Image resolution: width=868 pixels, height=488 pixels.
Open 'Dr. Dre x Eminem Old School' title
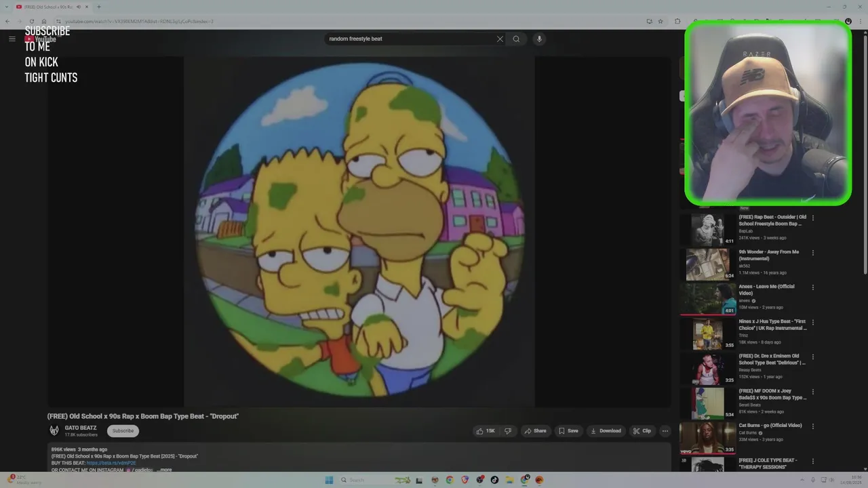click(772, 359)
